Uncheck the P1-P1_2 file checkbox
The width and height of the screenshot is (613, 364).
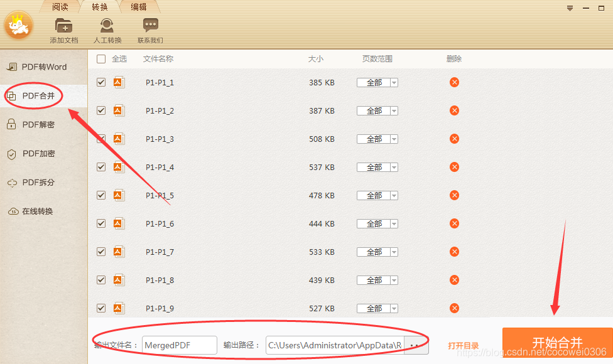click(101, 110)
